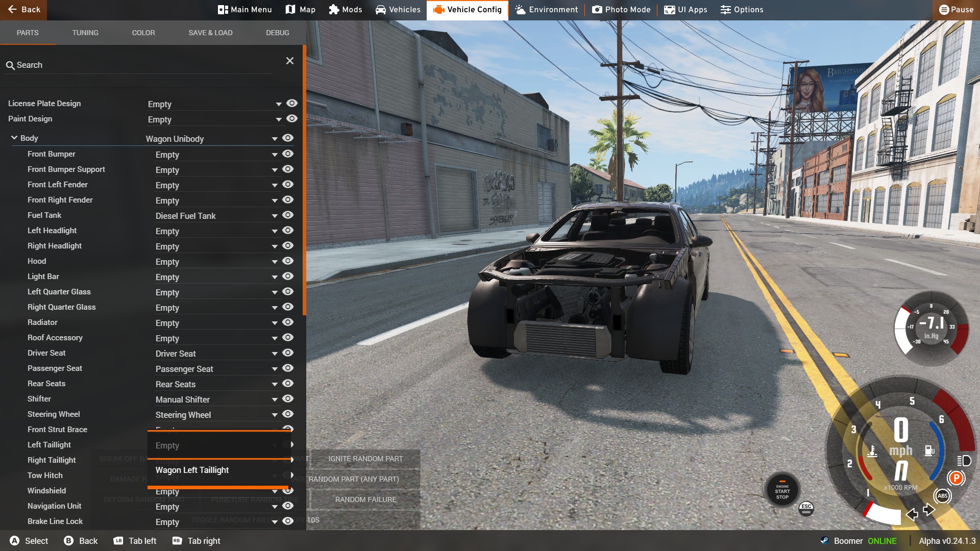This screenshot has width=980, height=551.
Task: Open the Environment menu
Action: (546, 10)
